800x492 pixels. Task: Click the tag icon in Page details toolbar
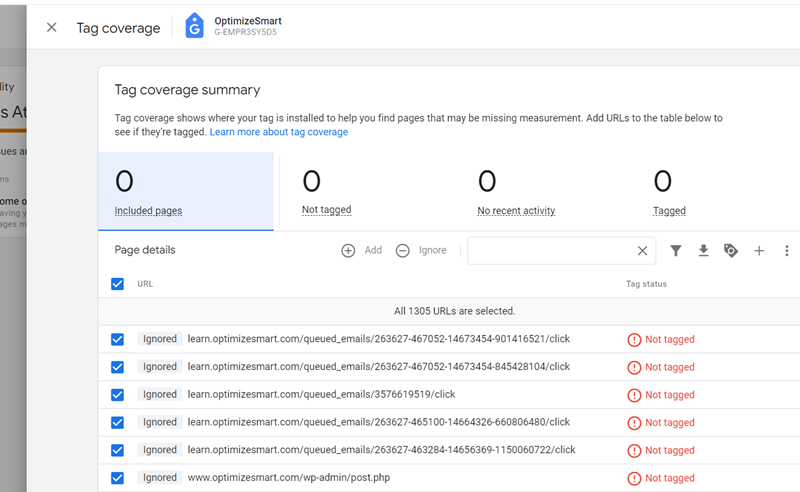731,251
